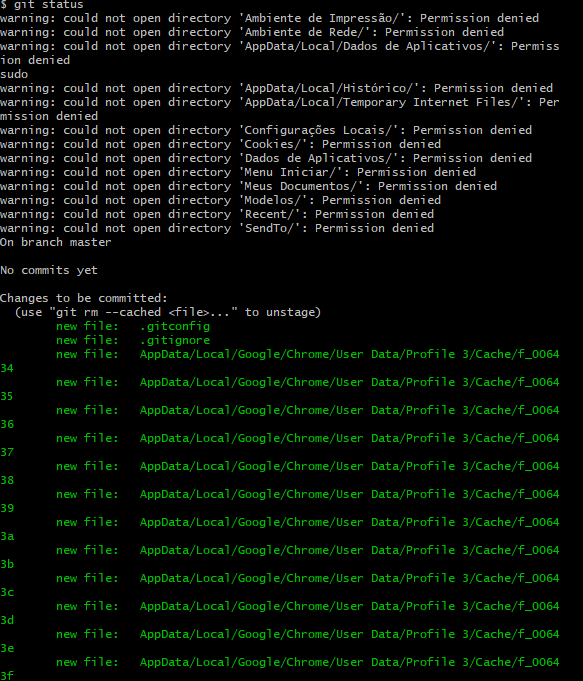
Task: Click the 'Ambiente de Rede/' warning line
Action: pos(252,32)
